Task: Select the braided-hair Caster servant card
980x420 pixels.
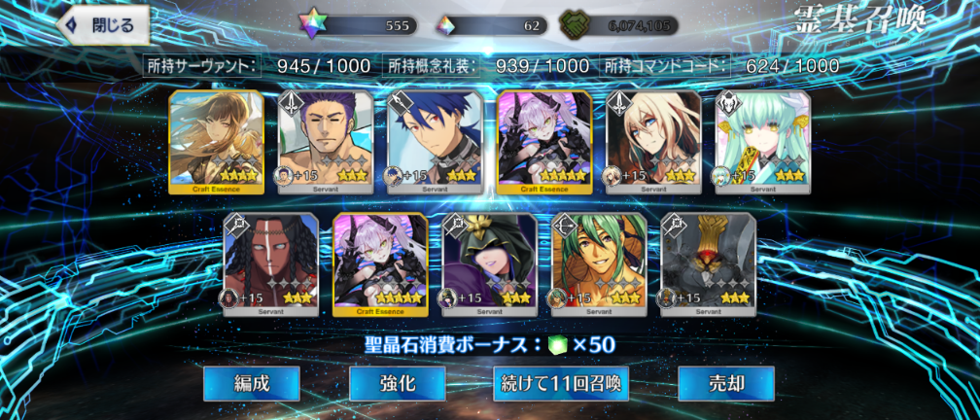Action: 270,265
